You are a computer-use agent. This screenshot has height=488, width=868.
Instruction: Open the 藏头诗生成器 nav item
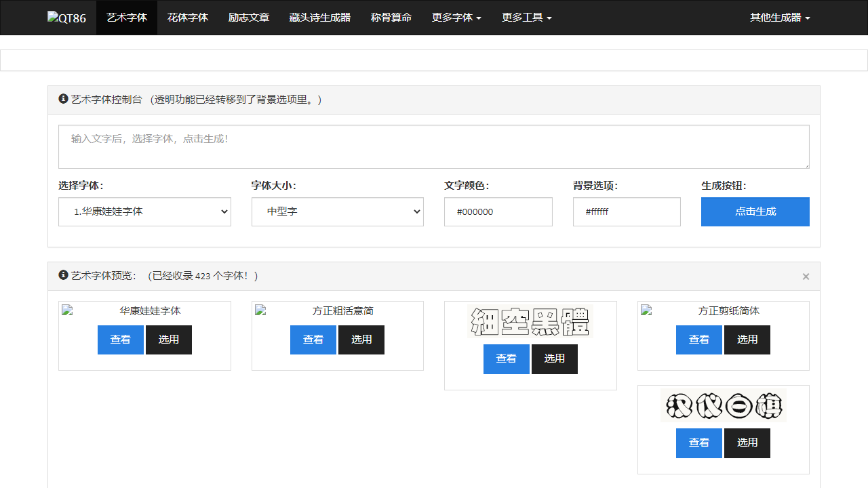[320, 18]
